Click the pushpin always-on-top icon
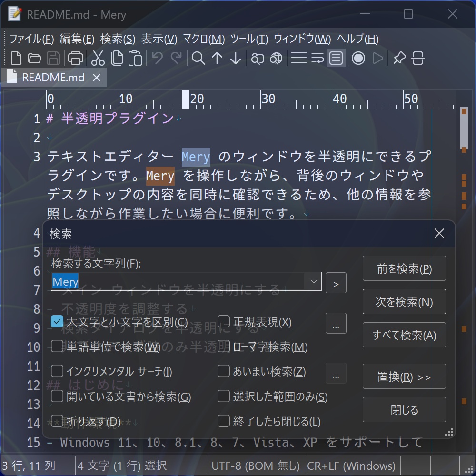 399,58
